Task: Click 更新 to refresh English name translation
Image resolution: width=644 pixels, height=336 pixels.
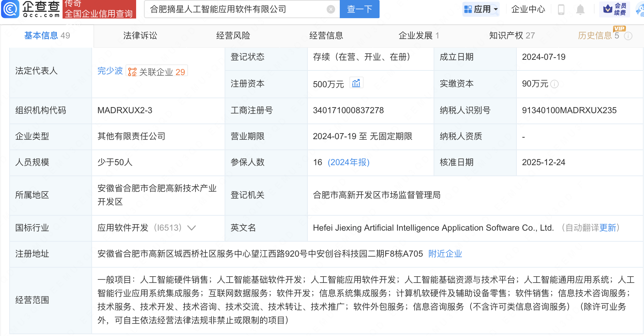Action: coord(607,228)
